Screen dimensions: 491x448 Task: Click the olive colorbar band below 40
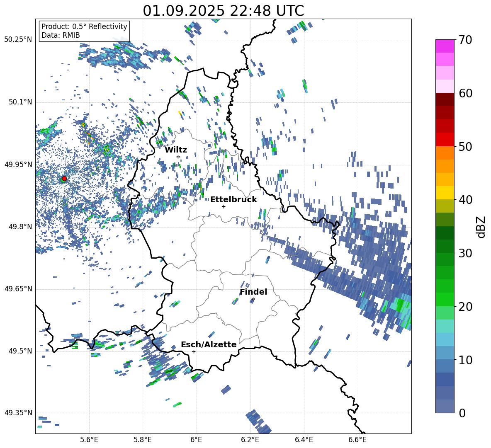pos(445,206)
